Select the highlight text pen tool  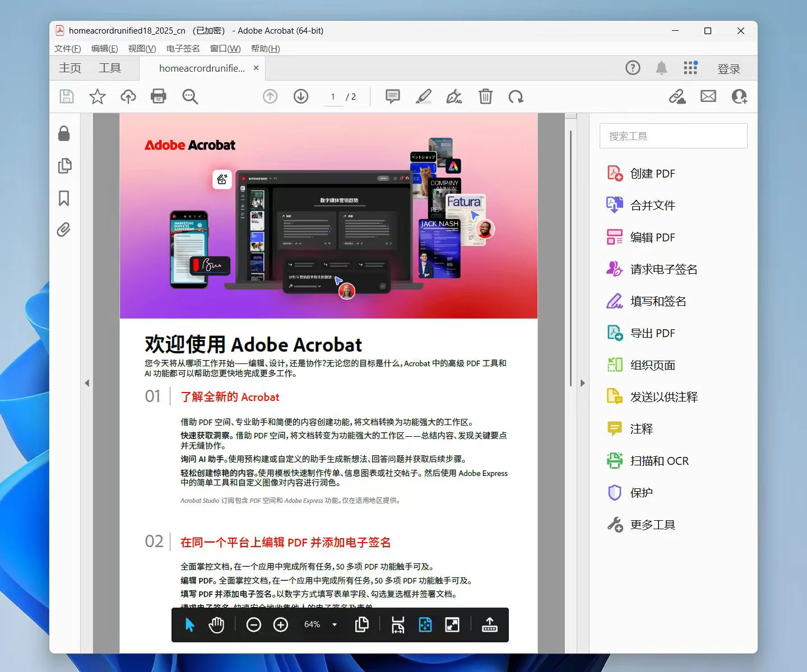(x=424, y=96)
